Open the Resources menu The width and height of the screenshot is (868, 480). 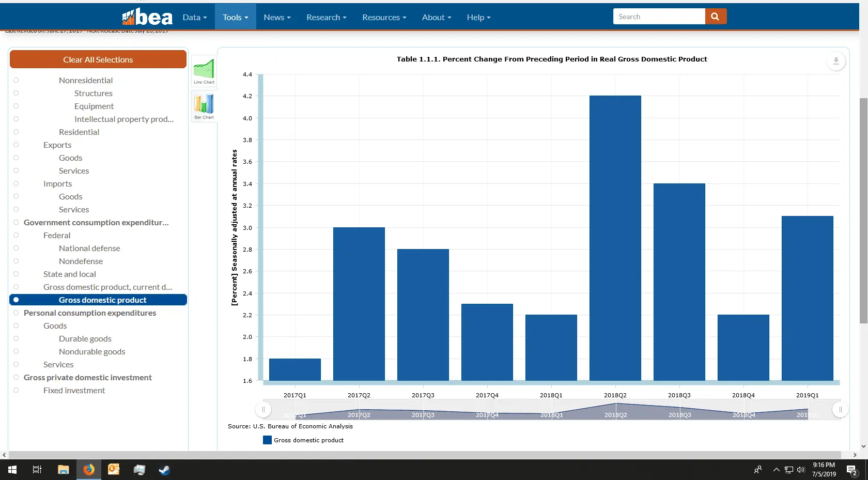pos(384,17)
